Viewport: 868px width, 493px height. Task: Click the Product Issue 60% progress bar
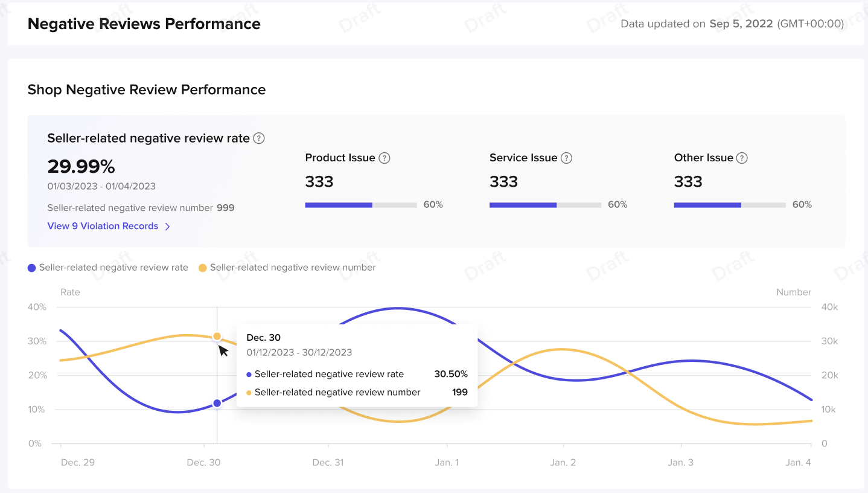(x=360, y=205)
